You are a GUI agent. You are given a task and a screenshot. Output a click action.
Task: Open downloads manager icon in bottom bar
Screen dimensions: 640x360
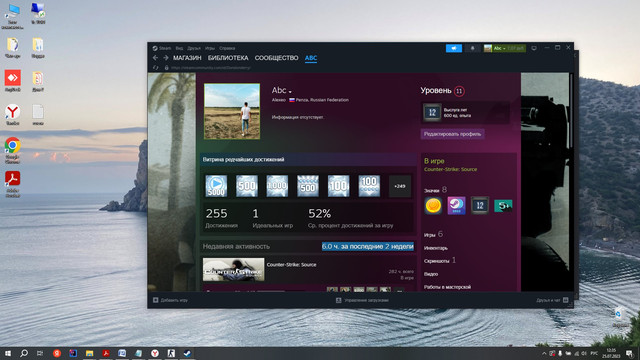338,300
